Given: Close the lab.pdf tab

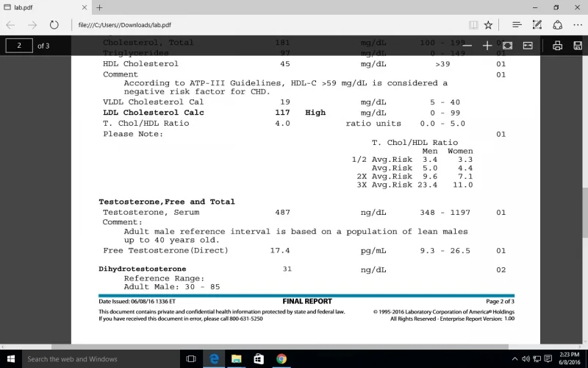Looking at the screenshot, I should tap(85, 7).
